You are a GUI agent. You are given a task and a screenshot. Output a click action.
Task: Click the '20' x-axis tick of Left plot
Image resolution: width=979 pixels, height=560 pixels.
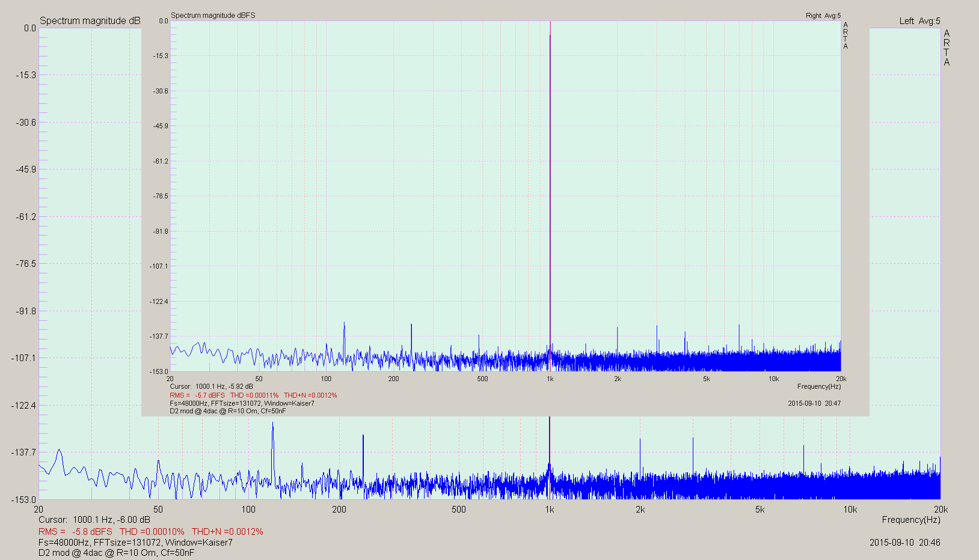[x=38, y=510]
